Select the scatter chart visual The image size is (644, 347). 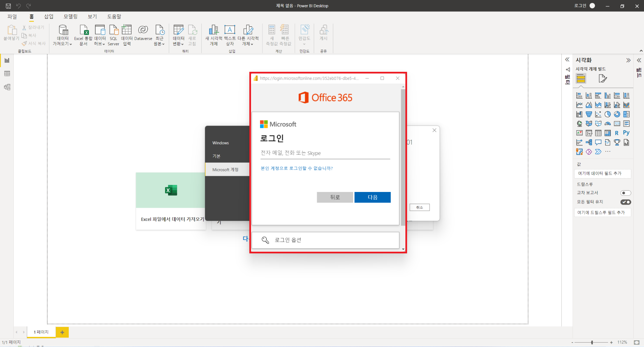click(598, 114)
